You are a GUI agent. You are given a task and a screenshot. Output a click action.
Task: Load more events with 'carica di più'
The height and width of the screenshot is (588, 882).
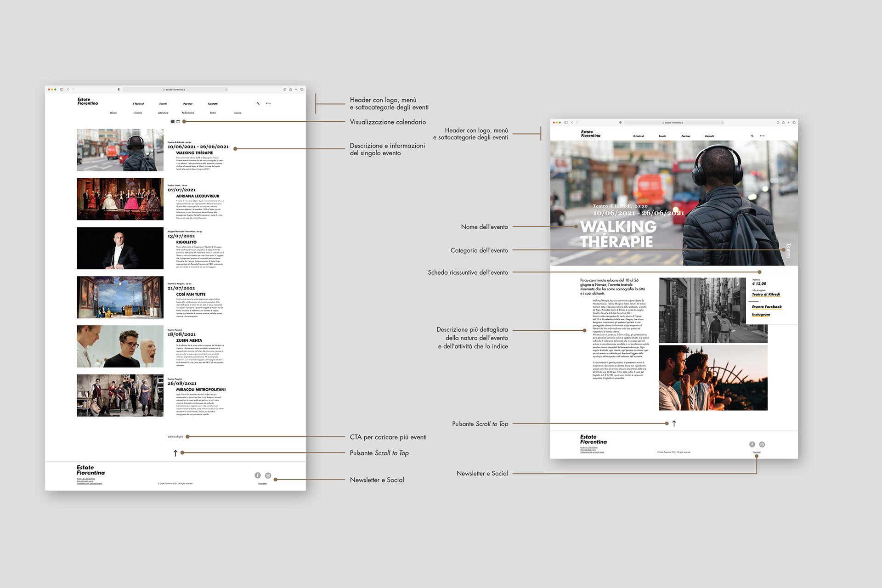coord(175,437)
